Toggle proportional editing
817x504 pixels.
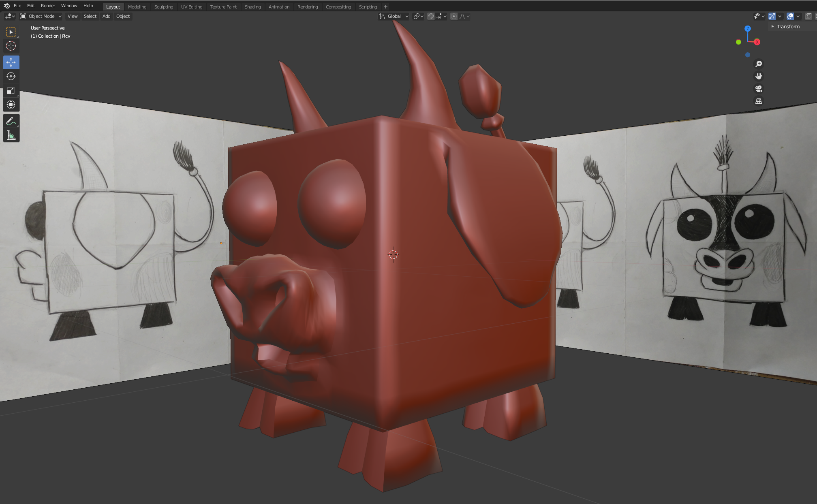point(454,16)
